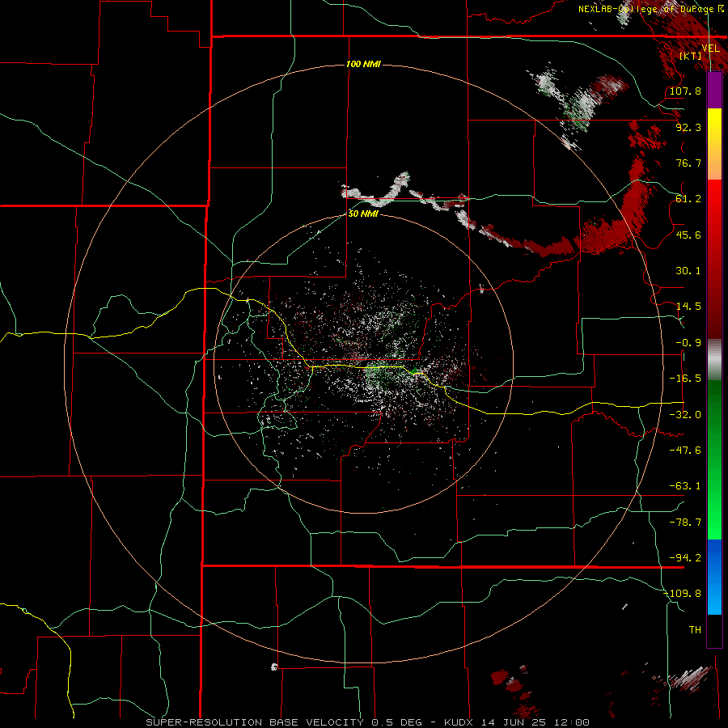The width and height of the screenshot is (728, 728).
Task: Click the 100 NMI range ring label
Action: 363,64
